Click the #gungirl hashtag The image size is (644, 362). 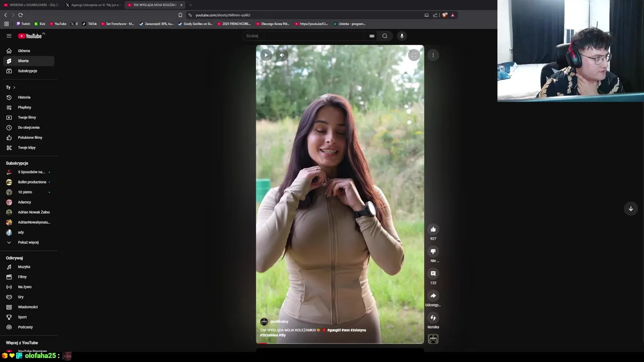coord(334,330)
